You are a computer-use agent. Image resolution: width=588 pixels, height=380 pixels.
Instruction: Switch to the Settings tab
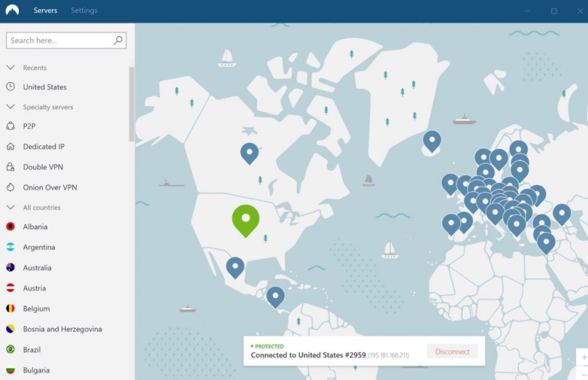tap(84, 10)
